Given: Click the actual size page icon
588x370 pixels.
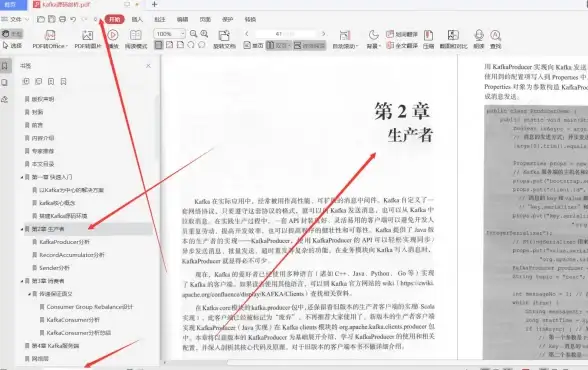Looking at the screenshot, I should click(159, 45).
